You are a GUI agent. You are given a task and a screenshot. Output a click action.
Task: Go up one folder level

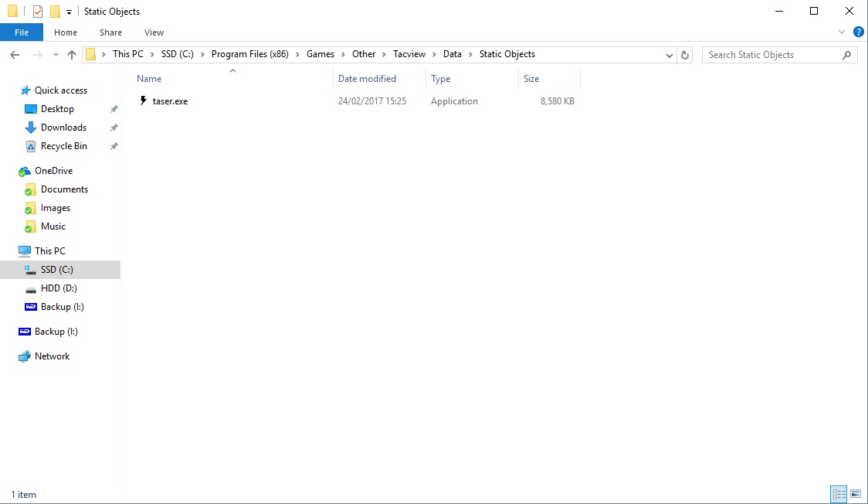coord(71,54)
